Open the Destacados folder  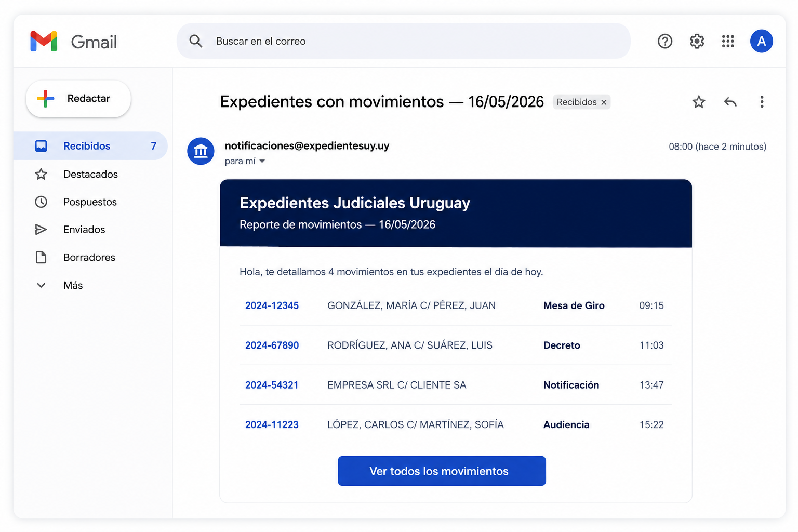(90, 174)
